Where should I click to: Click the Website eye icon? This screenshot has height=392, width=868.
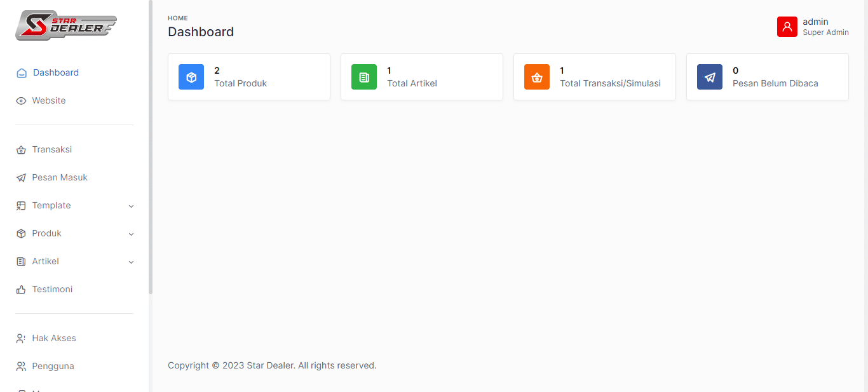[21, 101]
